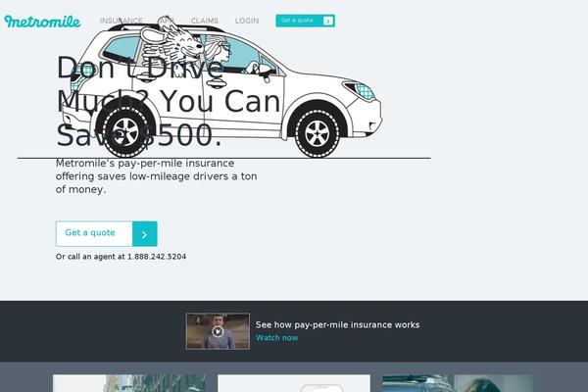Click the header Get a quote button
Screen dimensions: 588x392
tap(305, 21)
